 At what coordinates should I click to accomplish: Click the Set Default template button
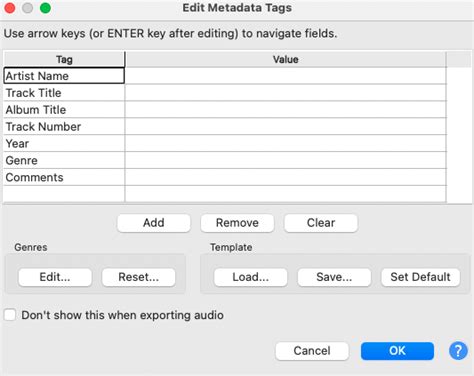pyautogui.click(x=420, y=277)
